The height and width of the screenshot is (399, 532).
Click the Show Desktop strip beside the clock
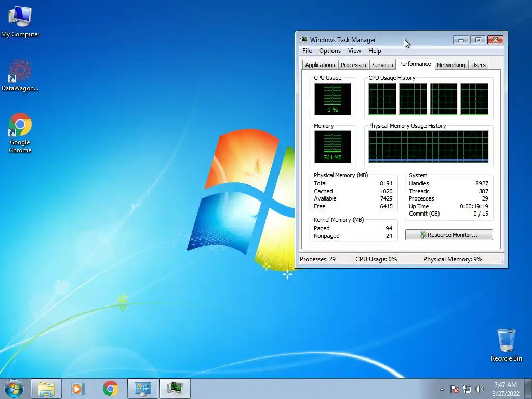[x=528, y=389]
